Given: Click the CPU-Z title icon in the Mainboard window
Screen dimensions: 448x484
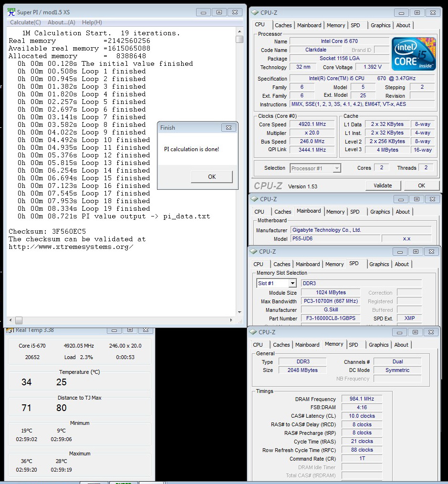Looking at the screenshot, I should 254,199.
